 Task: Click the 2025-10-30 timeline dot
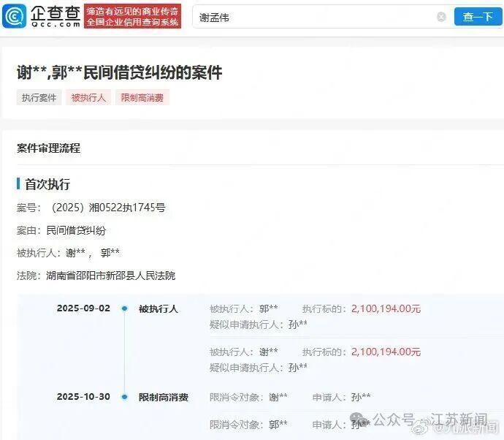coord(125,397)
